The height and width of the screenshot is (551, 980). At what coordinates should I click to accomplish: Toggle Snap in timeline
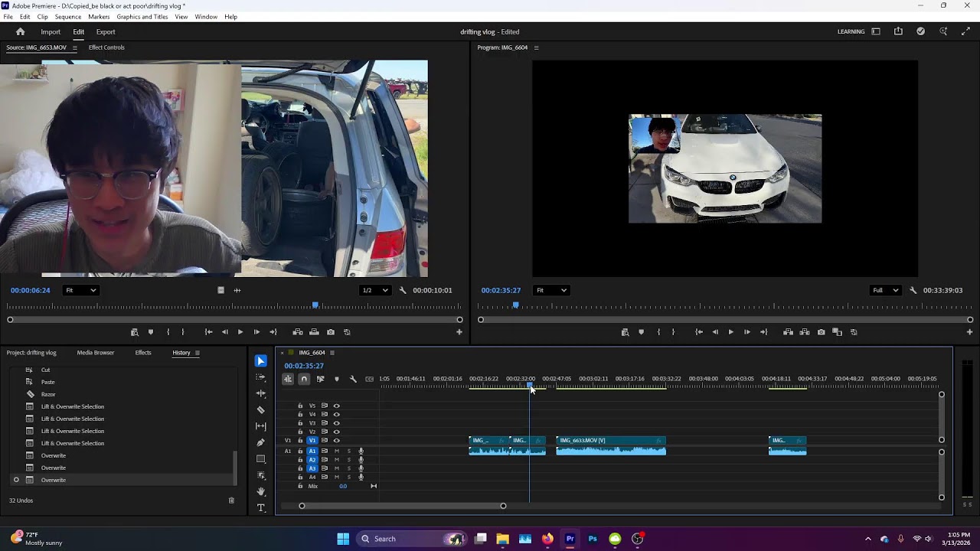pyautogui.click(x=304, y=379)
